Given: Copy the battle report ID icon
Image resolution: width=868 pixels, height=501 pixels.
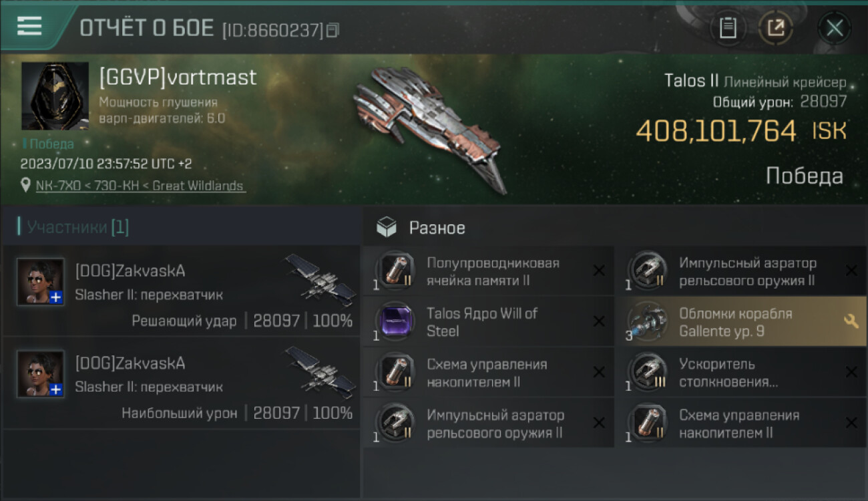Looking at the screenshot, I should tap(333, 30).
